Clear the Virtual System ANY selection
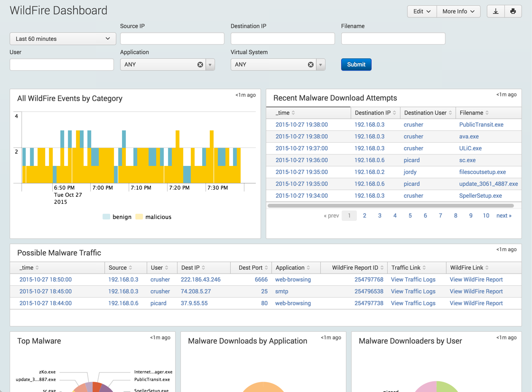The image size is (532, 392). coord(311,64)
